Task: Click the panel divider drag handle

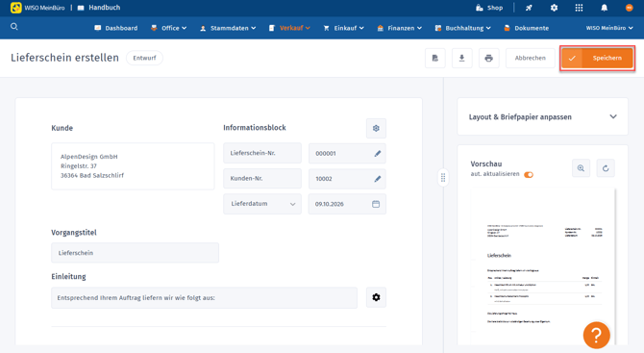Action: [x=443, y=178]
